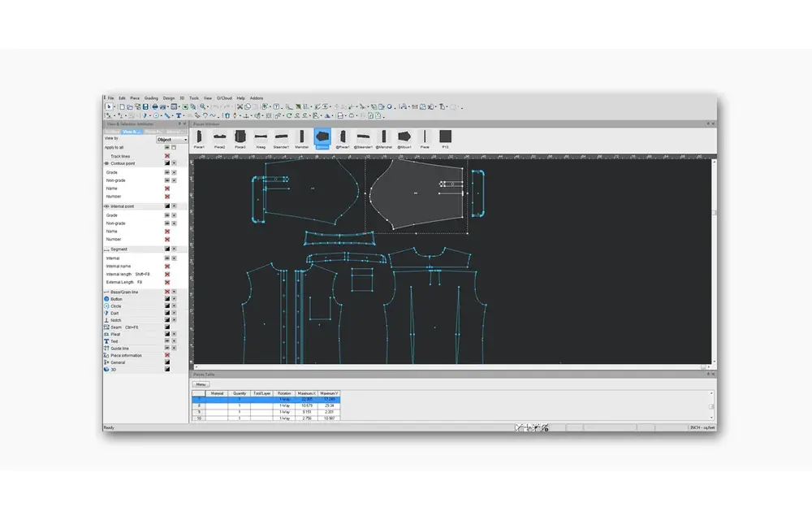Toggle Base/Grain line visibility marker
Viewport: 812px width, 520px height.
pos(167,292)
